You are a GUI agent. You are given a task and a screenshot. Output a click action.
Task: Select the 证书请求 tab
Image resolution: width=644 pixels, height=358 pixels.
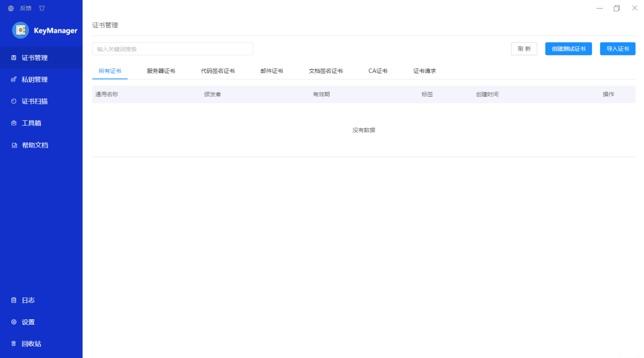[425, 71]
